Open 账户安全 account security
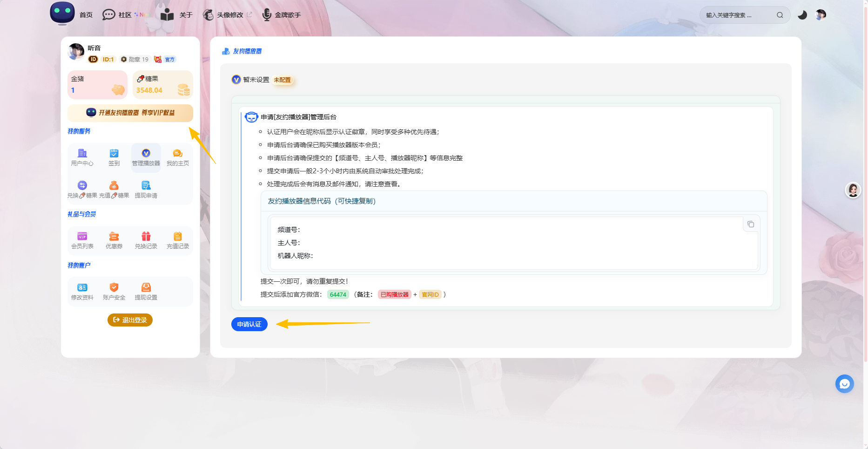The image size is (868, 449). pos(114,292)
